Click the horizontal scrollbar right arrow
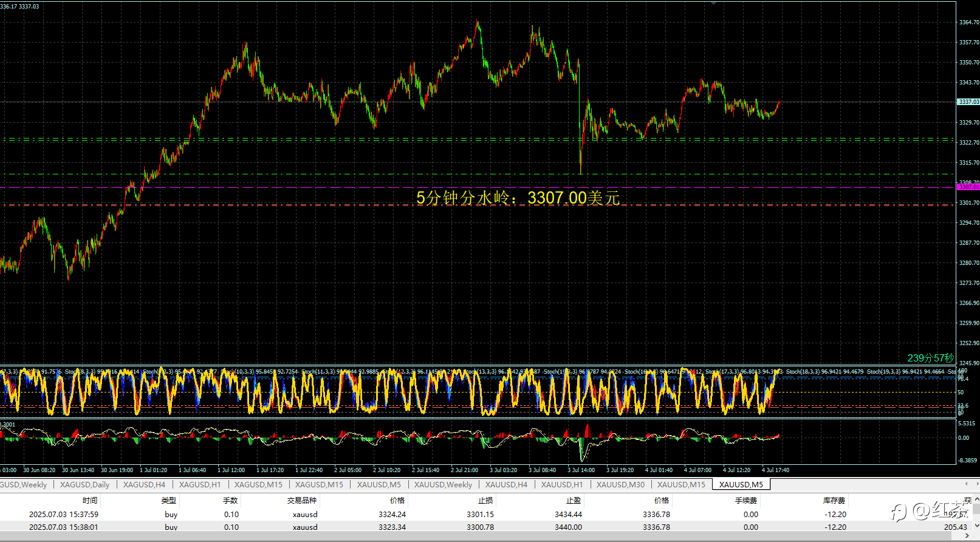This screenshot has height=542, width=980. 967,536
